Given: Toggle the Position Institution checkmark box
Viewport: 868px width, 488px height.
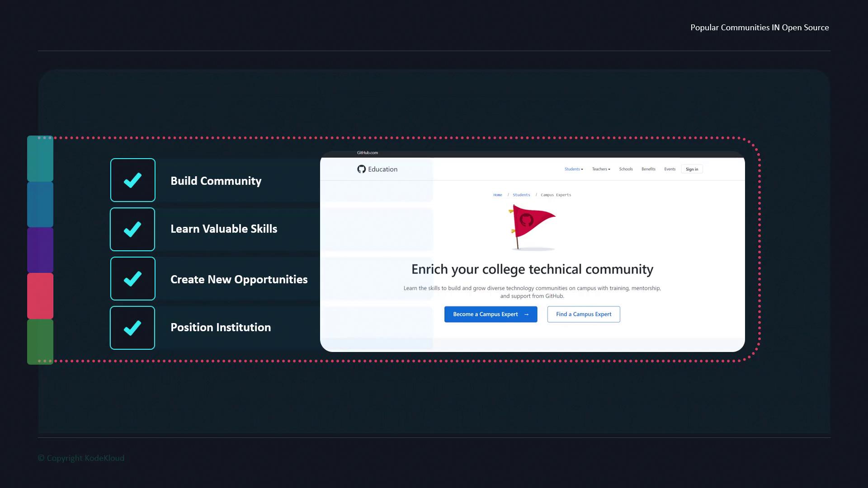Looking at the screenshot, I should tap(132, 328).
